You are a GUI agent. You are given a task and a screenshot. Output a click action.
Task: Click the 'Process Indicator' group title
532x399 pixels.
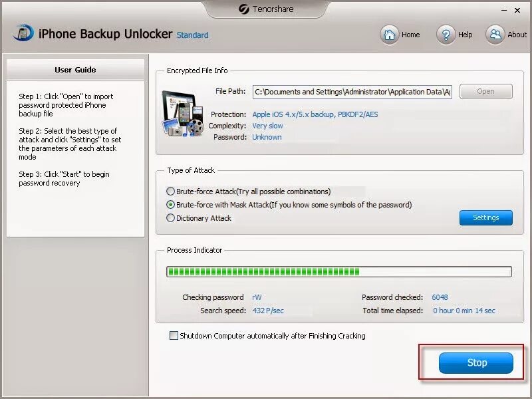(194, 250)
